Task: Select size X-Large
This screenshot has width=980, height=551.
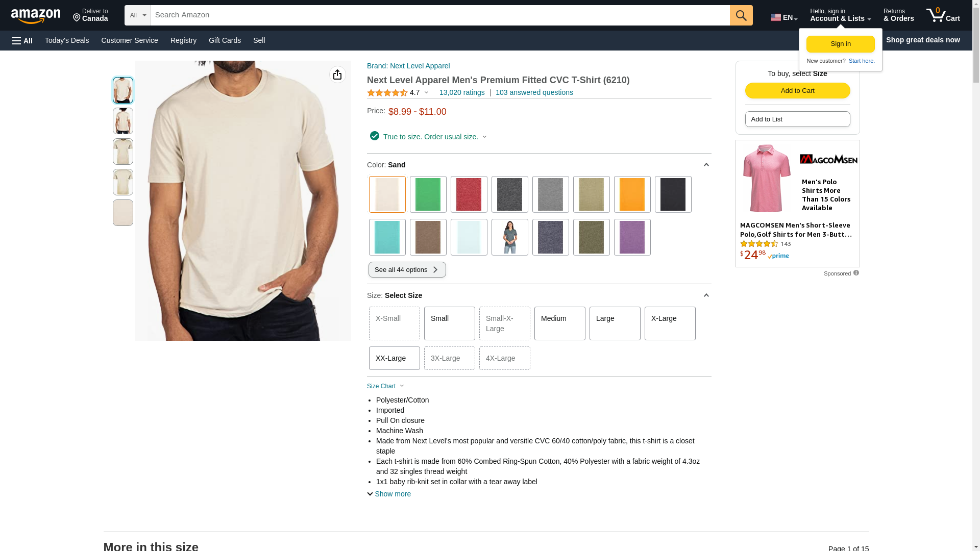Action: coord(670,323)
